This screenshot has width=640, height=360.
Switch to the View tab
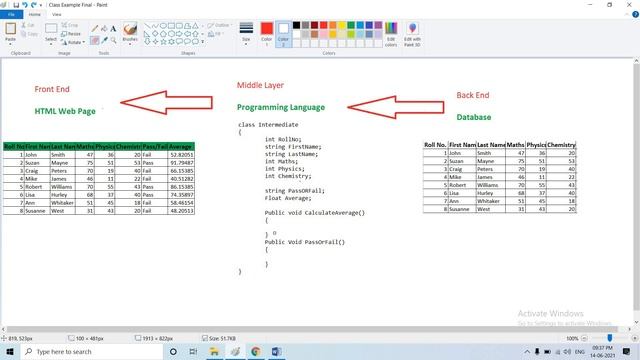coord(56,14)
